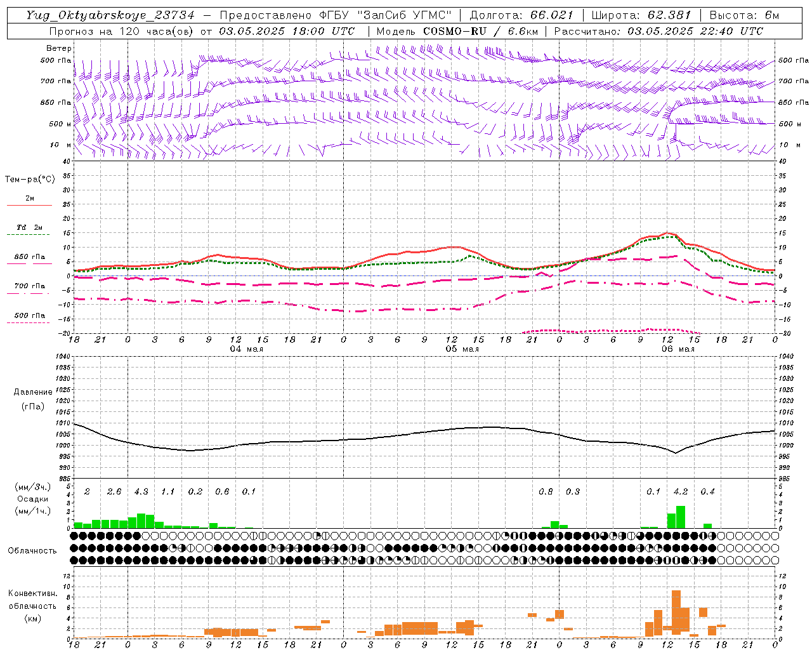Select the Тем-ра(°C) panel label

(30, 180)
